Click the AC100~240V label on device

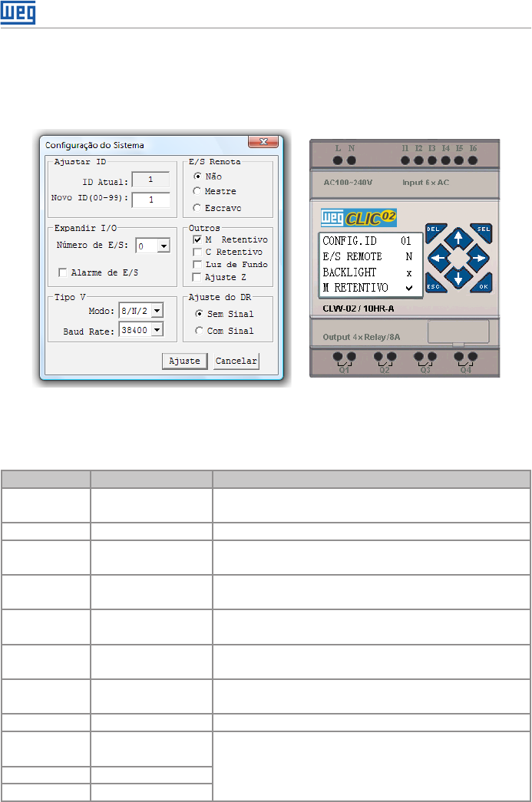tap(348, 183)
